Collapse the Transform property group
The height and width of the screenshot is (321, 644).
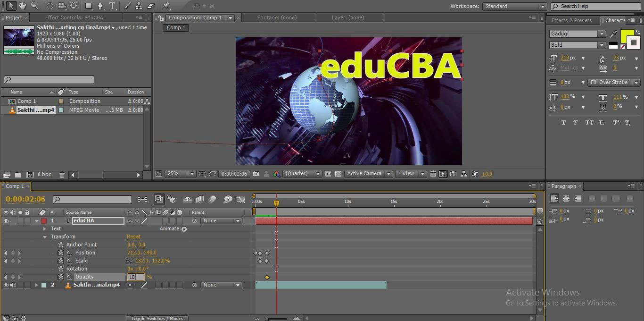[45, 237]
